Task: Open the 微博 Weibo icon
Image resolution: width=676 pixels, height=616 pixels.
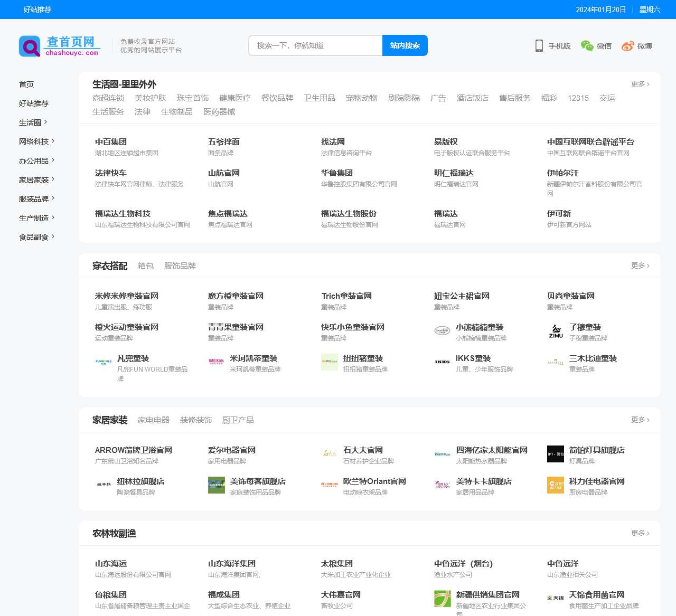Action: click(x=627, y=46)
